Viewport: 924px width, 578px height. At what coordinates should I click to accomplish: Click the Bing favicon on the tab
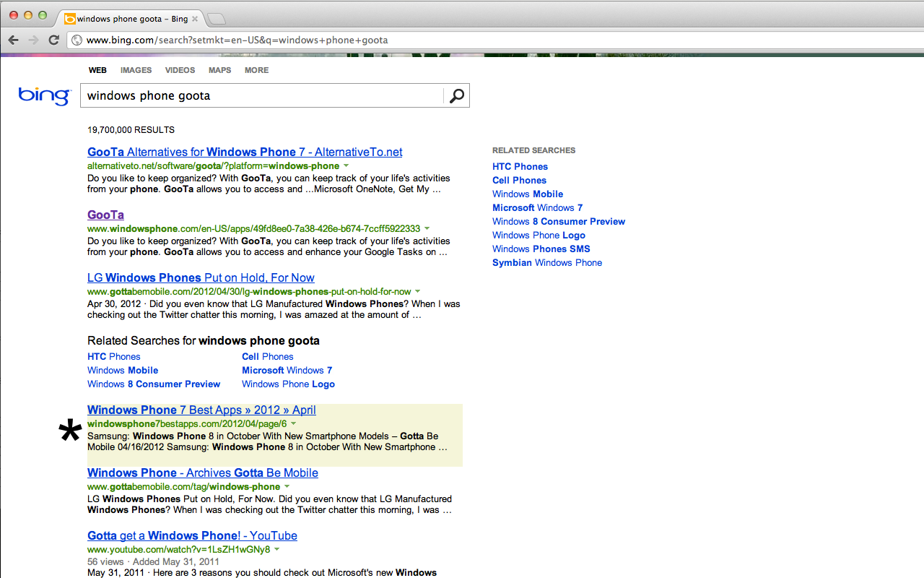[69, 19]
